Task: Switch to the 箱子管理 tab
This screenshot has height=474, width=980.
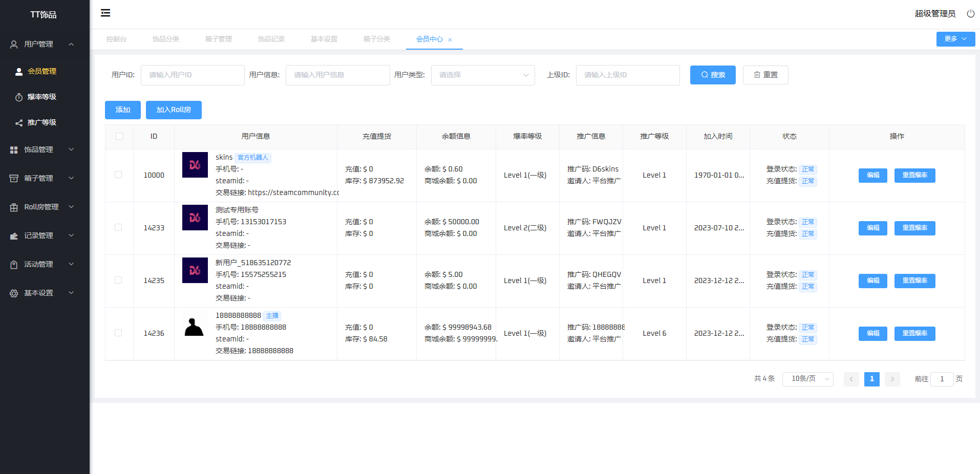Action: [218, 39]
